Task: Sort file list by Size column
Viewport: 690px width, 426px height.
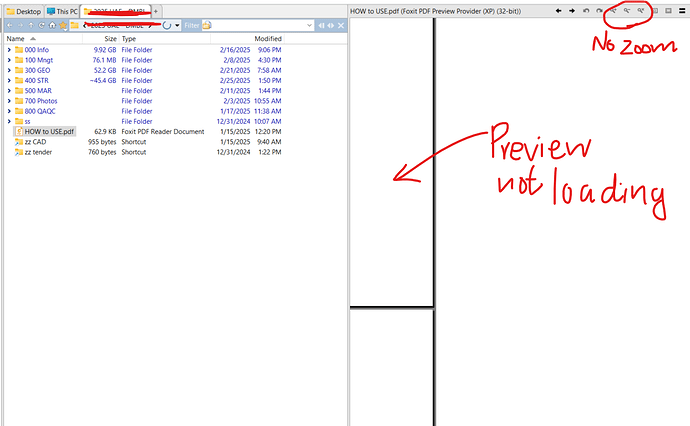Action: click(100, 39)
